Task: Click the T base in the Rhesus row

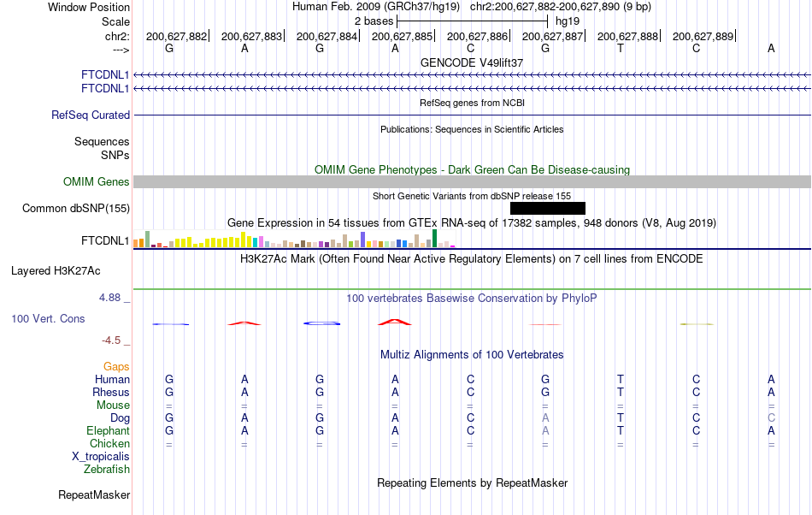Action: point(621,392)
